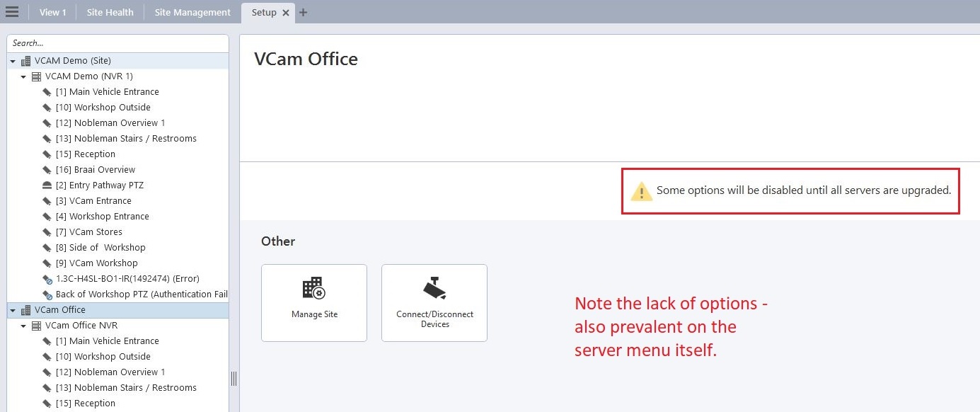This screenshot has width=980, height=412.
Task: Select first [10] Workshop Outside camera
Action: [x=103, y=108]
